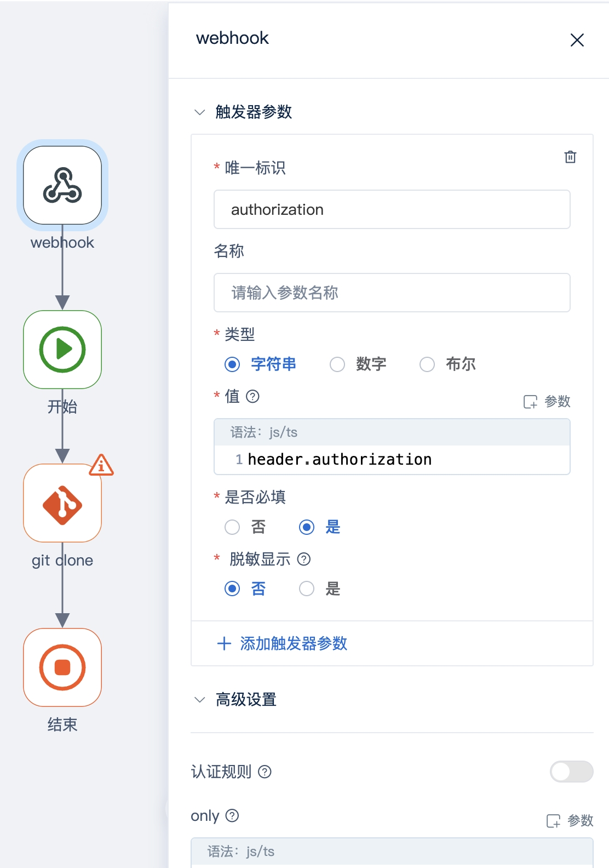
Task: Select the 结束 end node icon
Action: coord(62,667)
